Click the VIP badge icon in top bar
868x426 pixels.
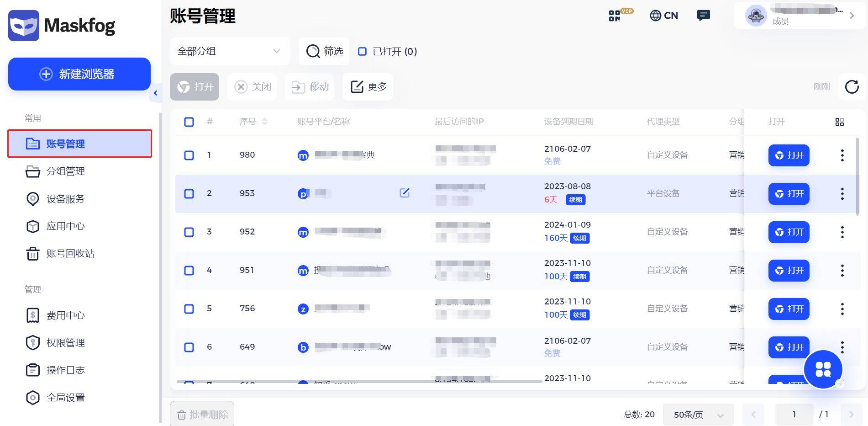[620, 15]
